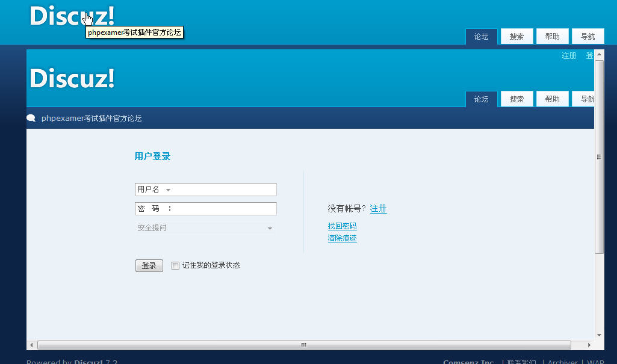Open the Comsenz Inc. footer link
The height and width of the screenshot is (364, 617).
click(468, 362)
